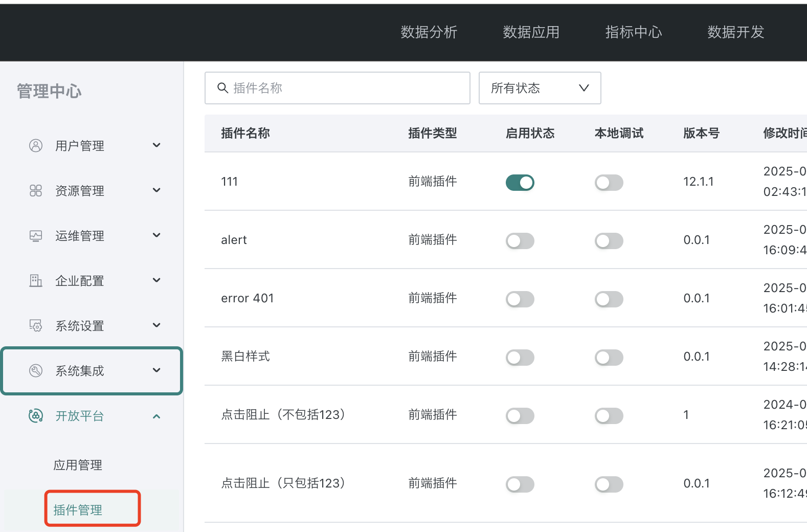Open the 数据开发 top menu

point(736,32)
